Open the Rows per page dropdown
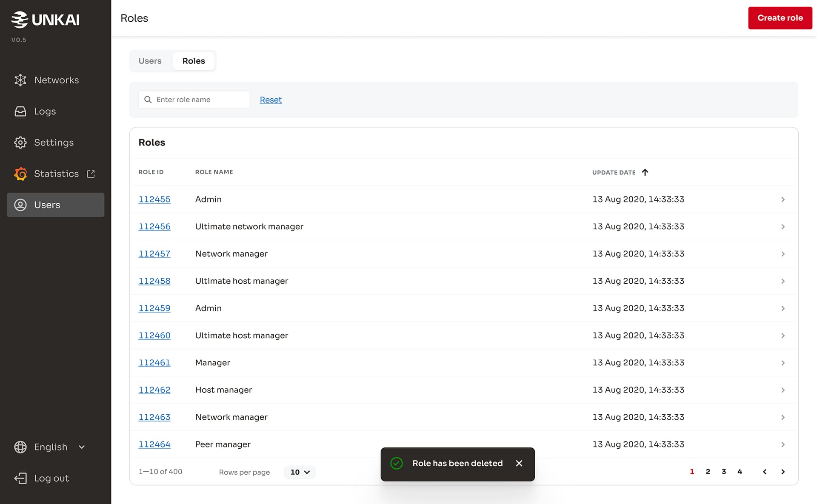This screenshot has height=504, width=817. pyautogui.click(x=300, y=472)
